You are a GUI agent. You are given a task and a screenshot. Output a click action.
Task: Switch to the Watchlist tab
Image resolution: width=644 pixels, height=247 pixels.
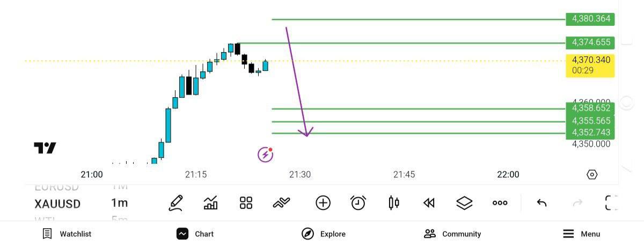67,234
